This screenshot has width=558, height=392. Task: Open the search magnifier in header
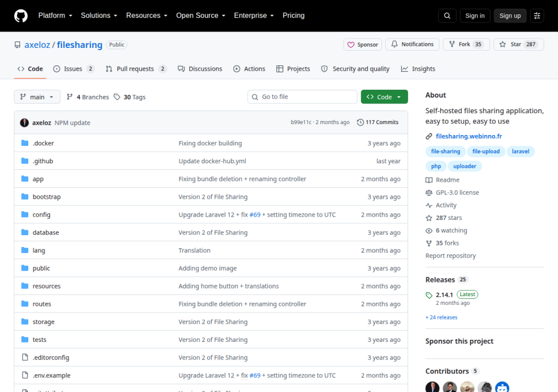447,16
